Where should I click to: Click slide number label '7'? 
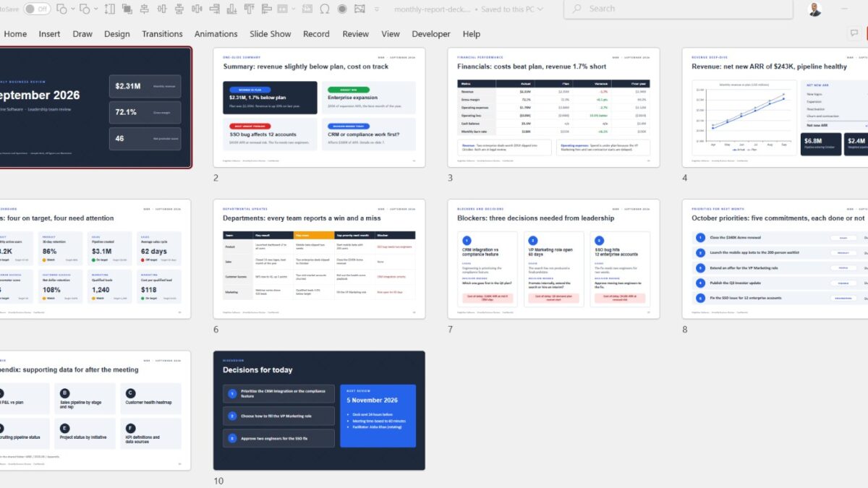(x=450, y=329)
